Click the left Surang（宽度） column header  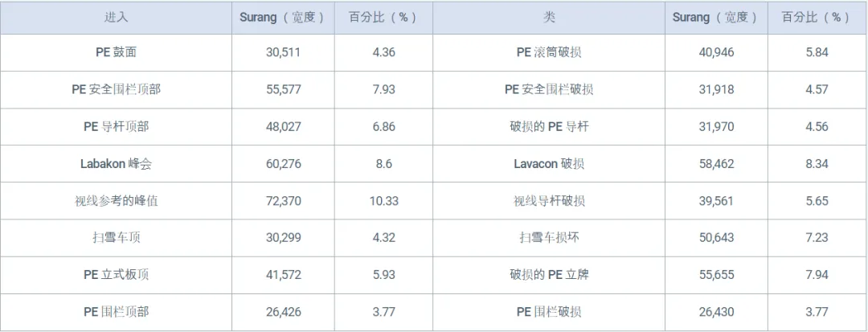pyautogui.click(x=283, y=17)
